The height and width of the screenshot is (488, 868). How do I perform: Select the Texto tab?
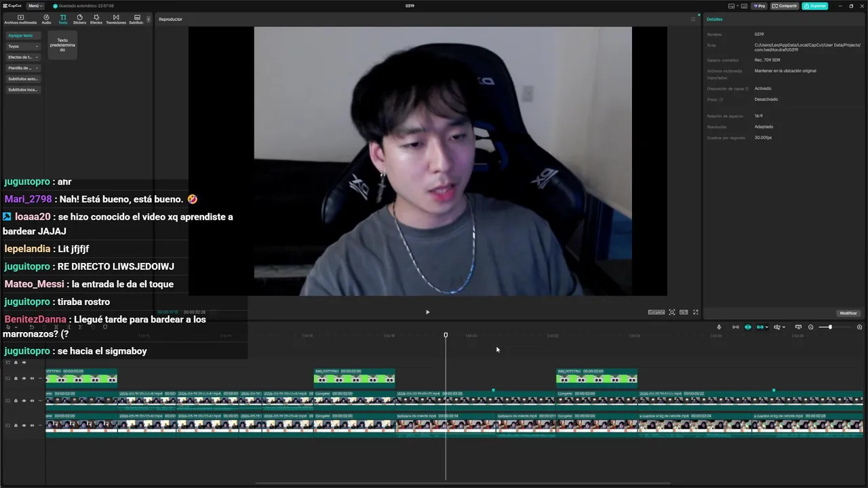[x=63, y=19]
